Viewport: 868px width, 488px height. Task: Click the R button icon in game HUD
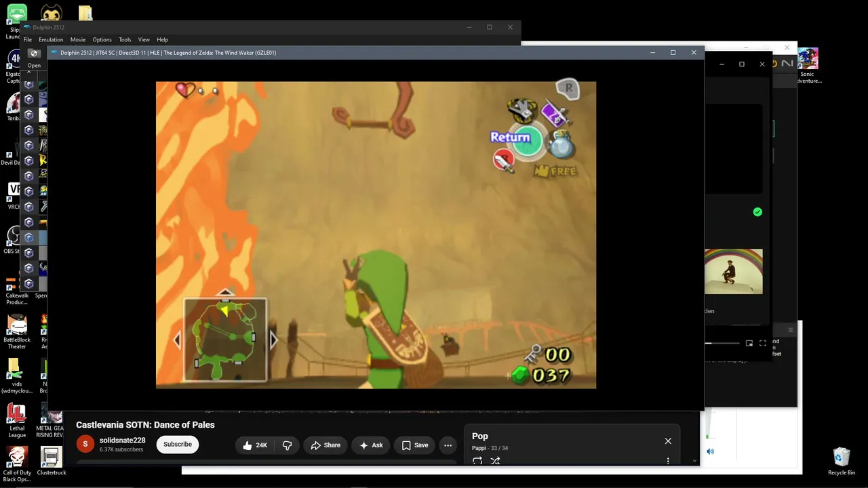click(568, 89)
